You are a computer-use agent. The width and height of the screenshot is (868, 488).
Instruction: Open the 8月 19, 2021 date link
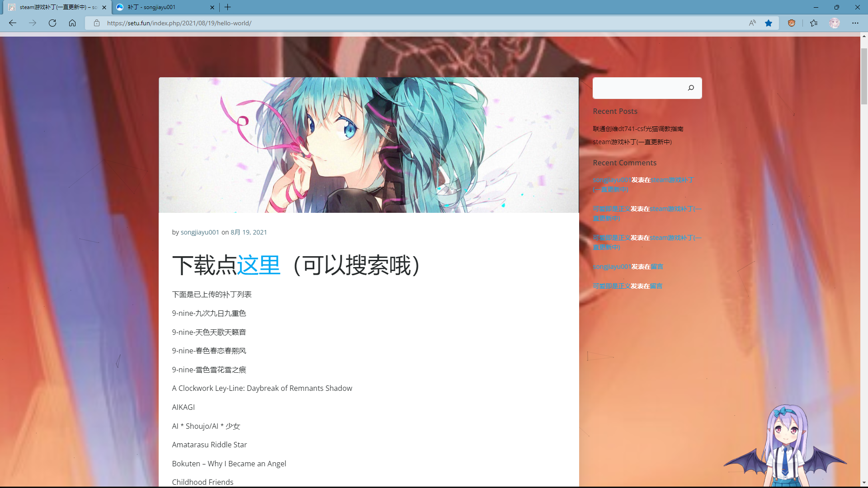tap(249, 232)
